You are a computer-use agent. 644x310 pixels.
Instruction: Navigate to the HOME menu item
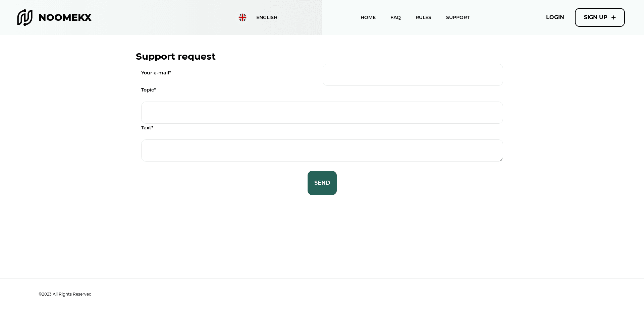368,17
